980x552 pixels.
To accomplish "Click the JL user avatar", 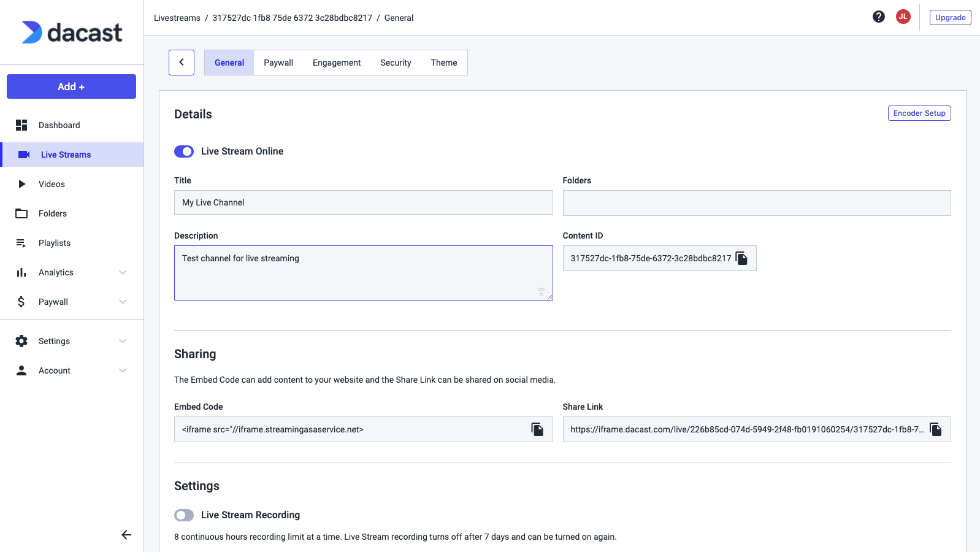I will coord(903,17).
